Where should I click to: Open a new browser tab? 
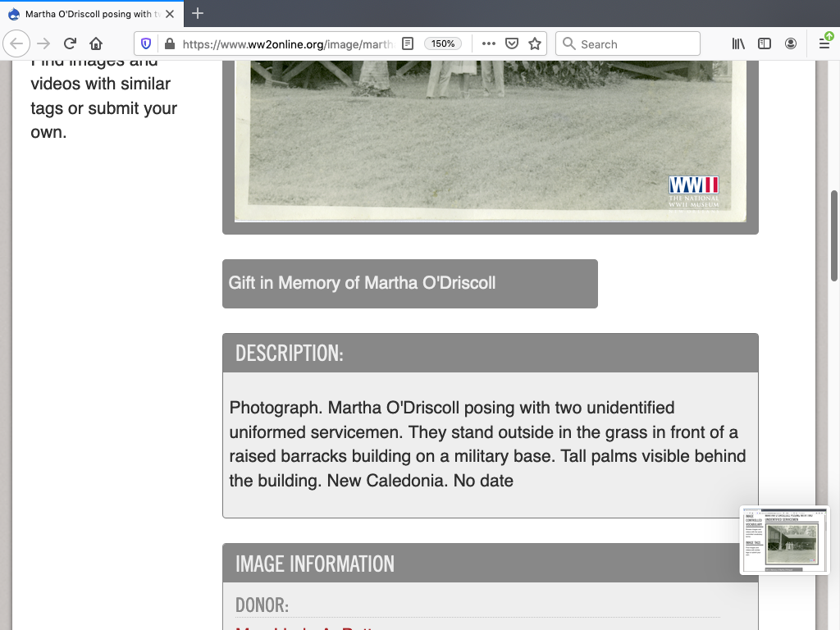click(x=198, y=14)
